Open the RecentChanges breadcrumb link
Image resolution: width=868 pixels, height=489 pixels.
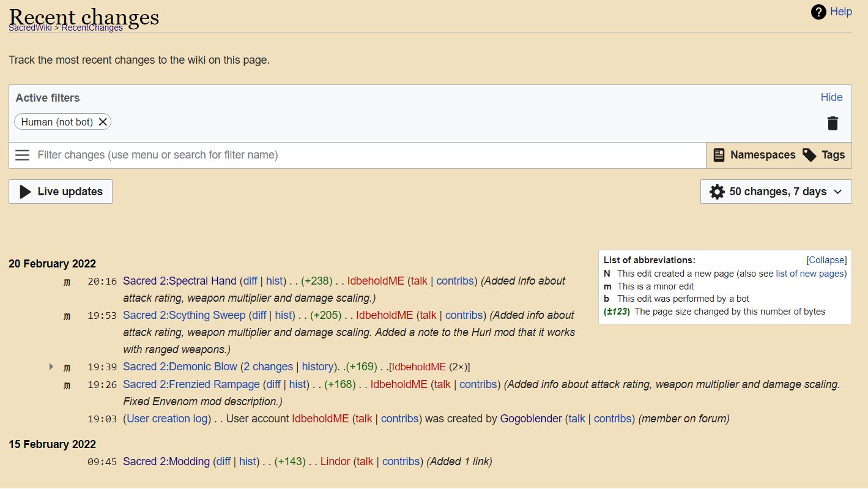pos(92,28)
